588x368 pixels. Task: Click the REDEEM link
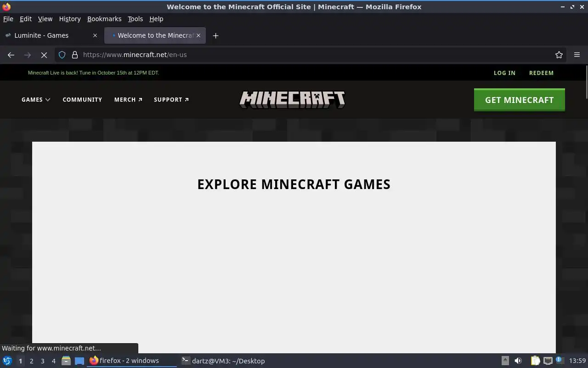pos(541,73)
